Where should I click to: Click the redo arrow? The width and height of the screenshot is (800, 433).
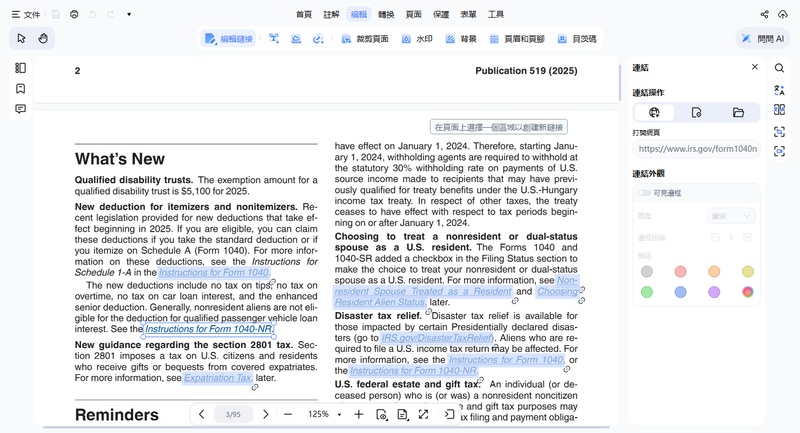(x=111, y=14)
